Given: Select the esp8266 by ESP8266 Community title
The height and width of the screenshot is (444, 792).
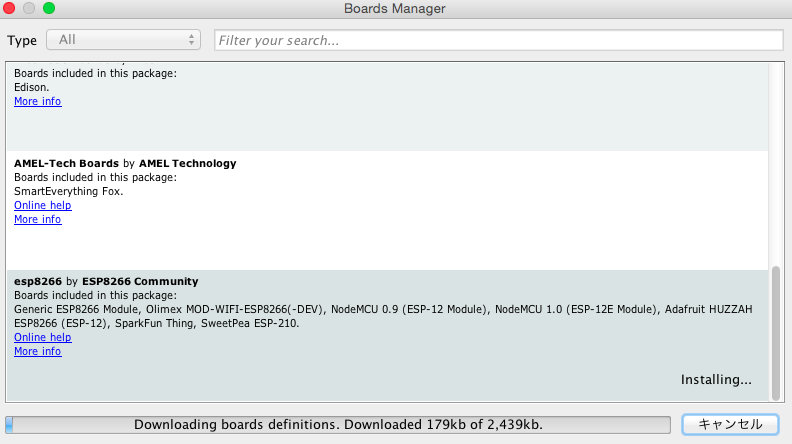Looking at the screenshot, I should 106,281.
